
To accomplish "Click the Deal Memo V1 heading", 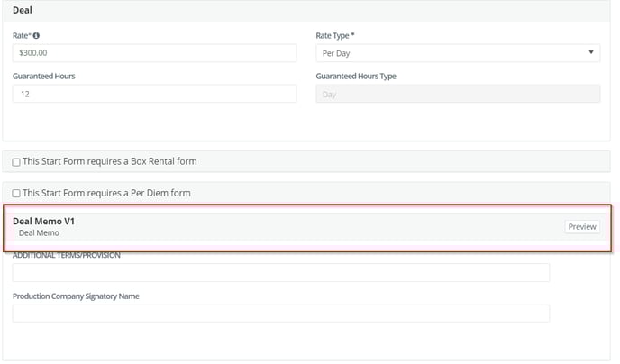I will (x=43, y=222).
